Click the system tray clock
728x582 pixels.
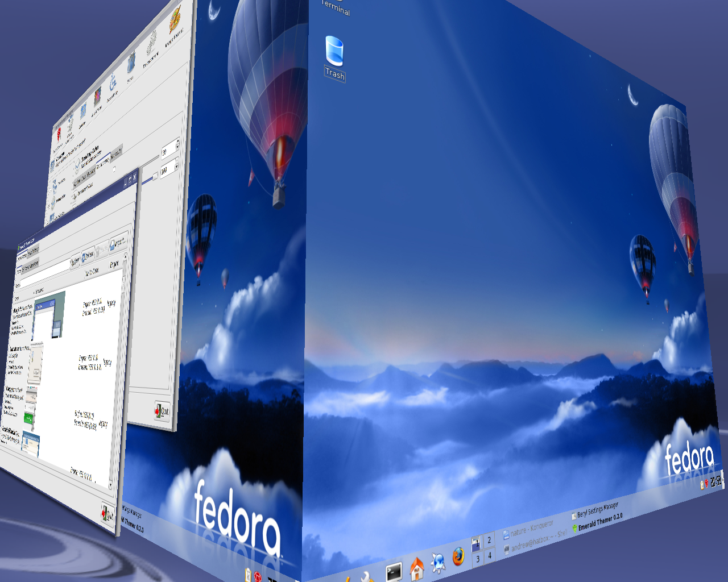point(715,481)
